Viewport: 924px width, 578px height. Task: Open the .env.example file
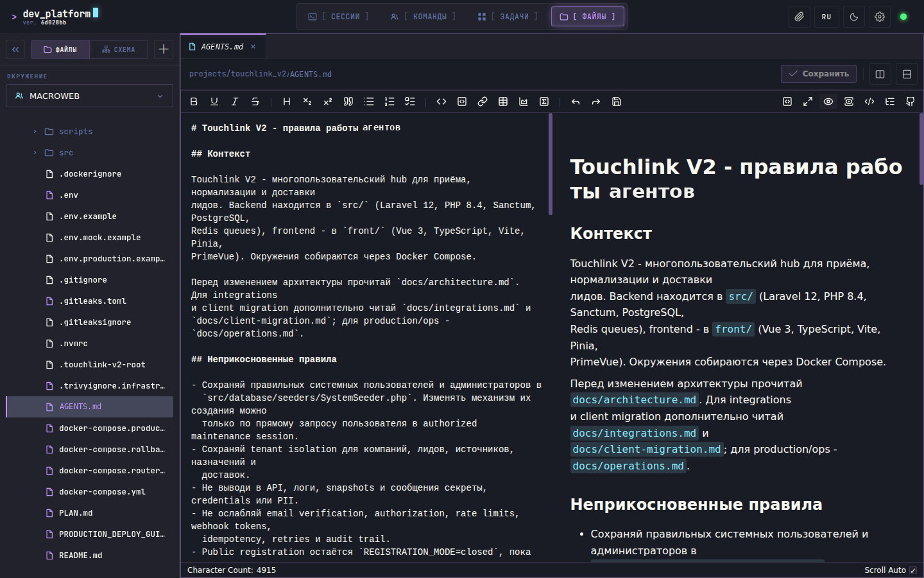(x=90, y=216)
